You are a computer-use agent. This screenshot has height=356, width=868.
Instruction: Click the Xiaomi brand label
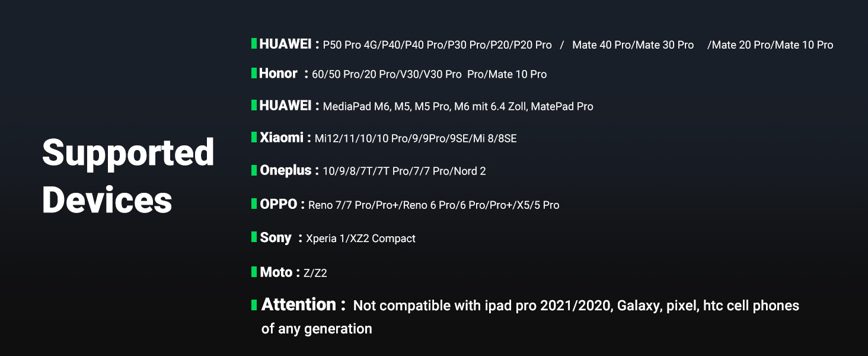pos(282,138)
